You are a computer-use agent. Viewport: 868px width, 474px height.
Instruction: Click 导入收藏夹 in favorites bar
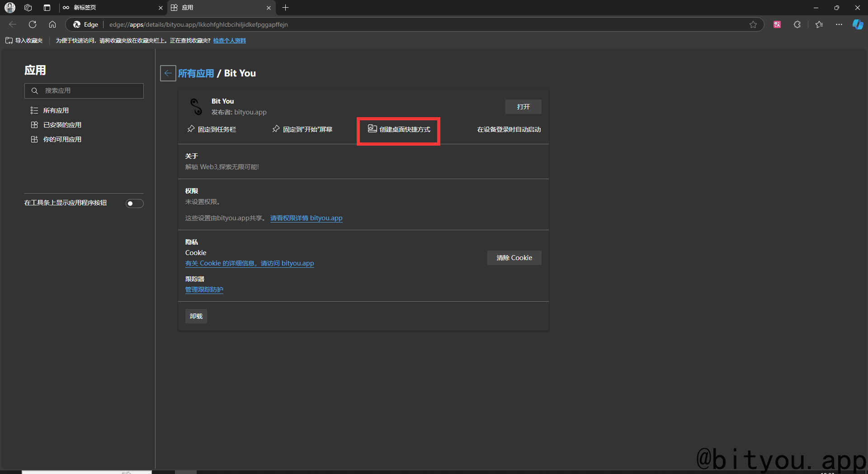pos(24,41)
